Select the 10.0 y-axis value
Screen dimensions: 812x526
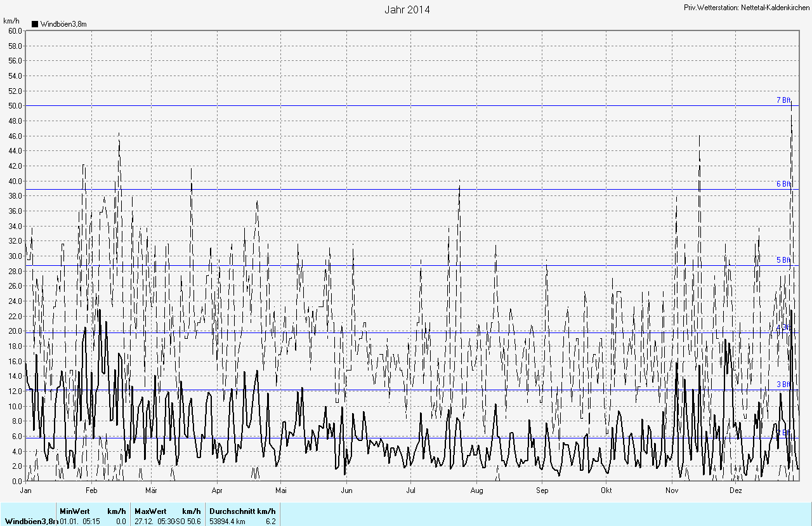pyautogui.click(x=15, y=406)
